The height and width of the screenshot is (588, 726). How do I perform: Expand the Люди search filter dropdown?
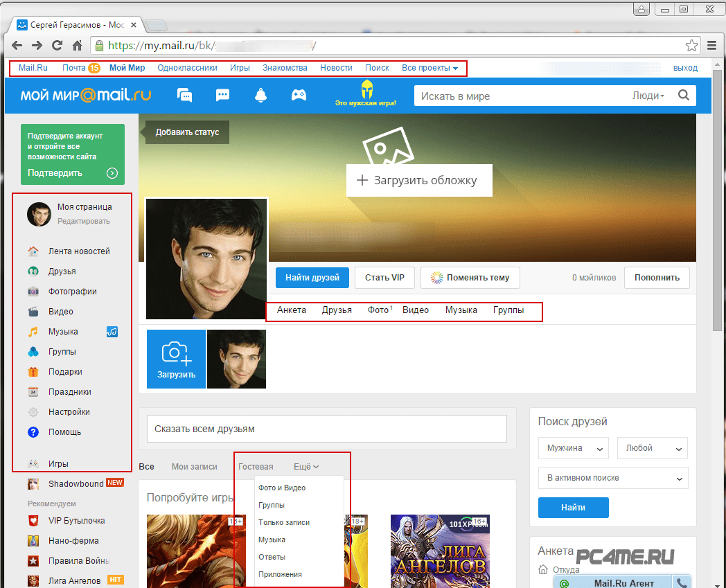click(x=648, y=96)
